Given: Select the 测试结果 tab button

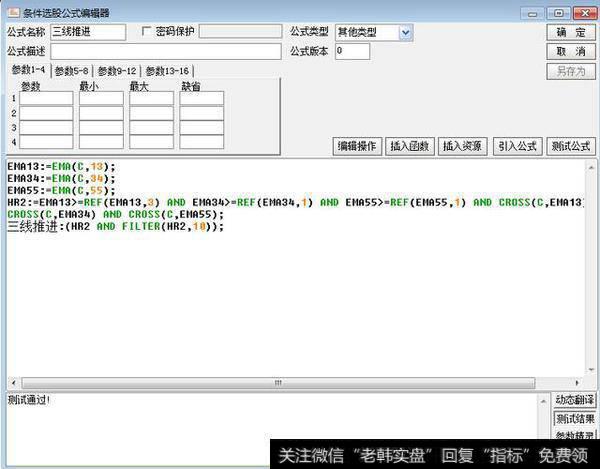Looking at the screenshot, I should click(x=574, y=419).
